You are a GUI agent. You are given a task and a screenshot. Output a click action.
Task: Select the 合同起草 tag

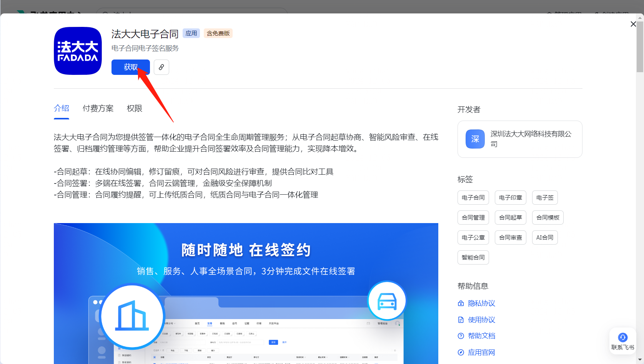[511, 217]
